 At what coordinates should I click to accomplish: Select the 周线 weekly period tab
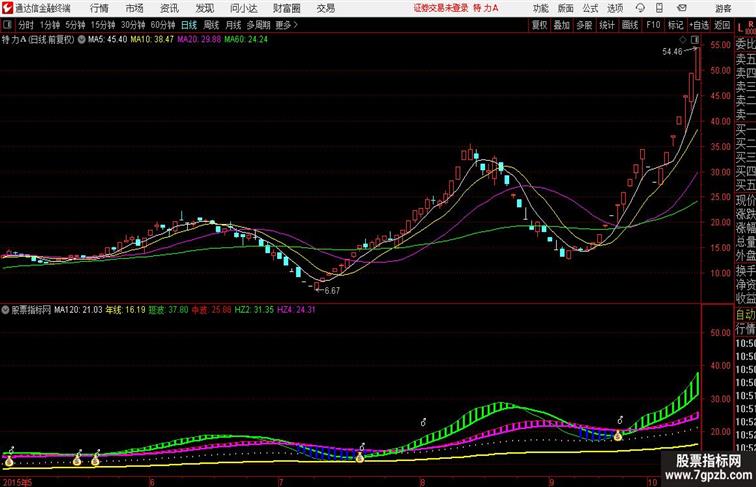click(211, 25)
